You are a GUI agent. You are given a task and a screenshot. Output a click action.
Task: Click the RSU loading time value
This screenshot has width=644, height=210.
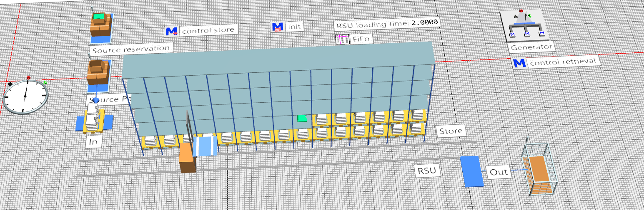pyautogui.click(x=425, y=22)
